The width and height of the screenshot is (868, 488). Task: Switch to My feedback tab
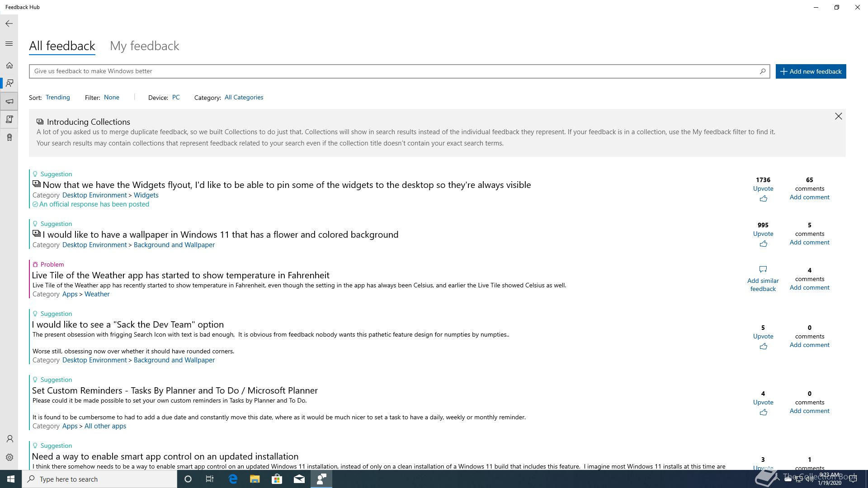pos(145,46)
